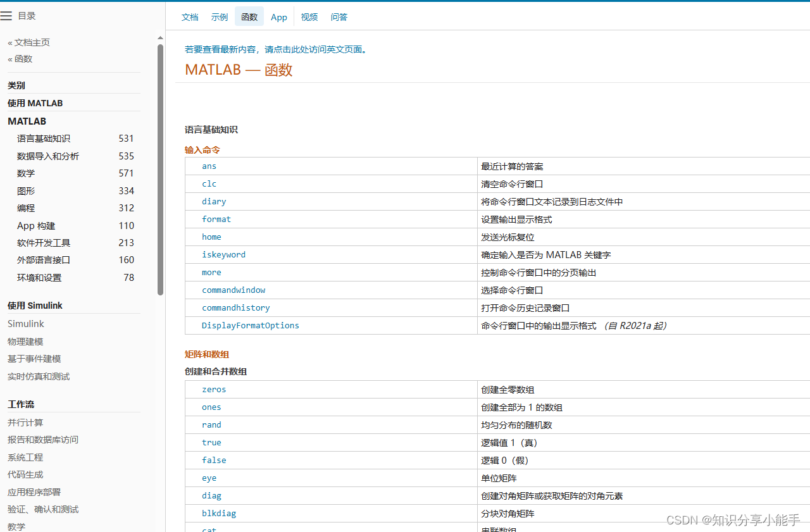Click the 清空命令行窗口 description cell
Screen dimensions: 810x532
pyautogui.click(x=644, y=184)
